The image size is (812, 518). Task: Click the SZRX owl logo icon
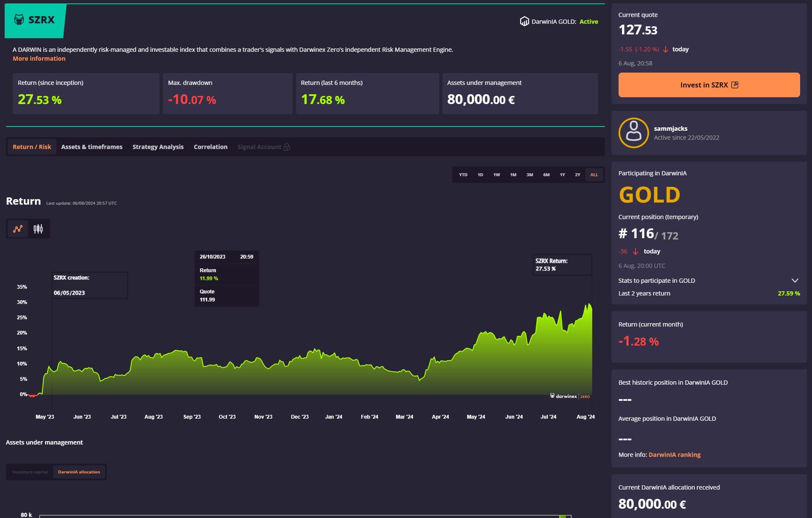(19, 20)
